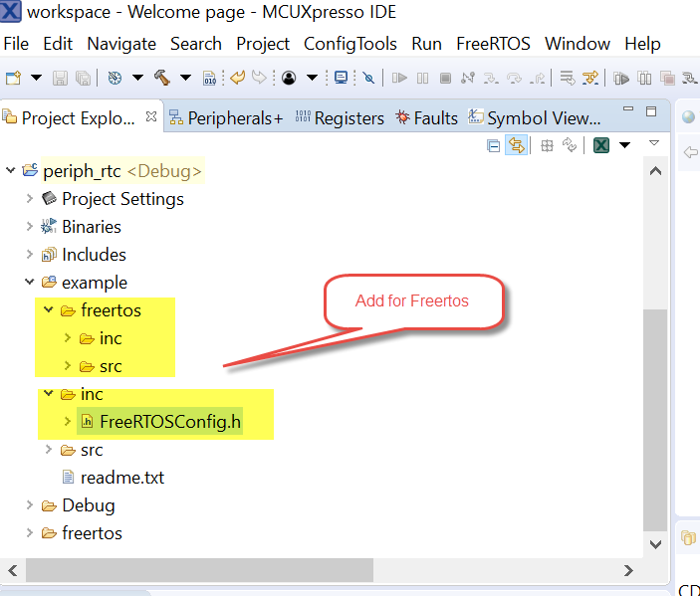Expand the Debug folder

(x=30, y=504)
